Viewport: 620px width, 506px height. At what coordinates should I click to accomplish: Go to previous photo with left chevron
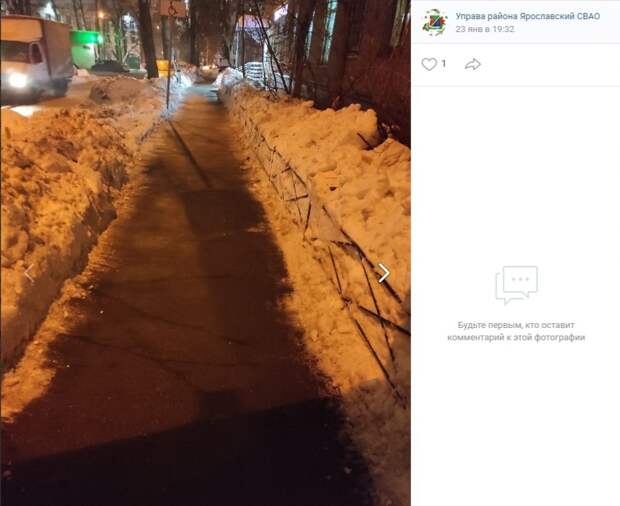tap(29, 273)
